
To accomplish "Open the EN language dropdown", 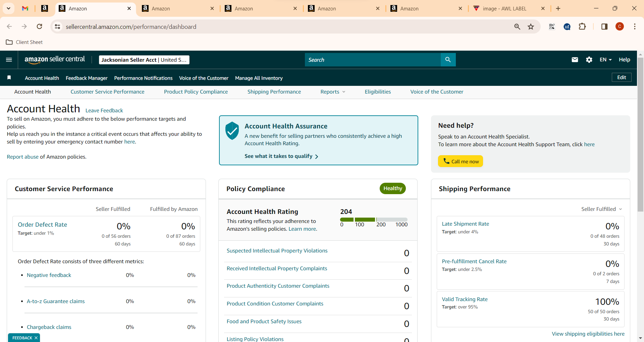I will click(x=606, y=60).
